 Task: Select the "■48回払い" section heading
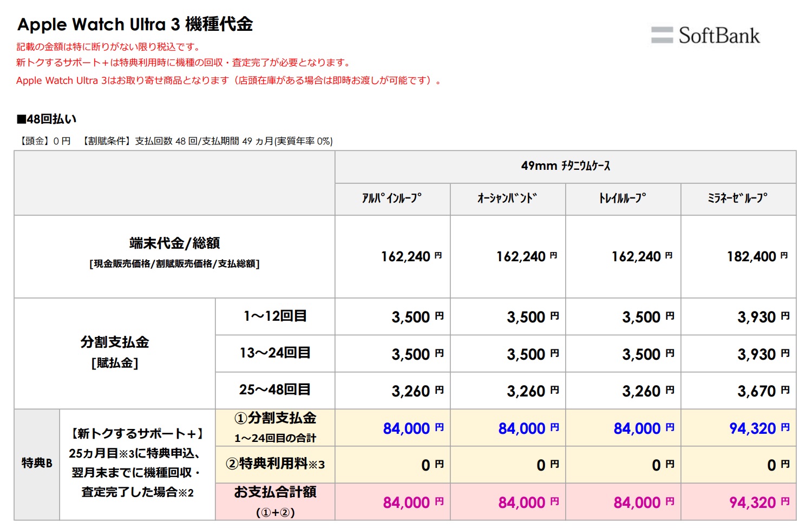point(47,119)
